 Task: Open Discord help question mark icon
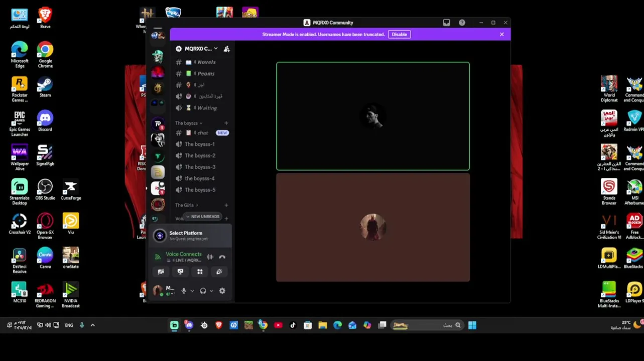click(x=462, y=23)
